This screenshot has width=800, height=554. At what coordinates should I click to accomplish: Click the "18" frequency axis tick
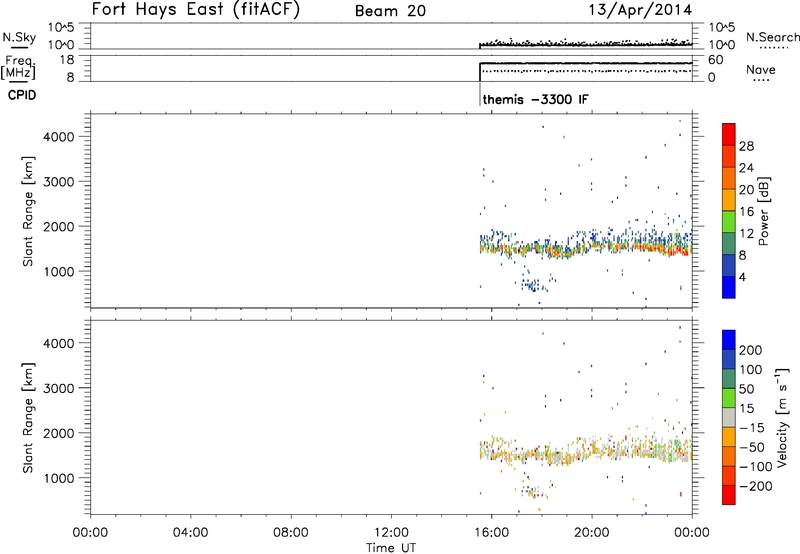pos(67,60)
